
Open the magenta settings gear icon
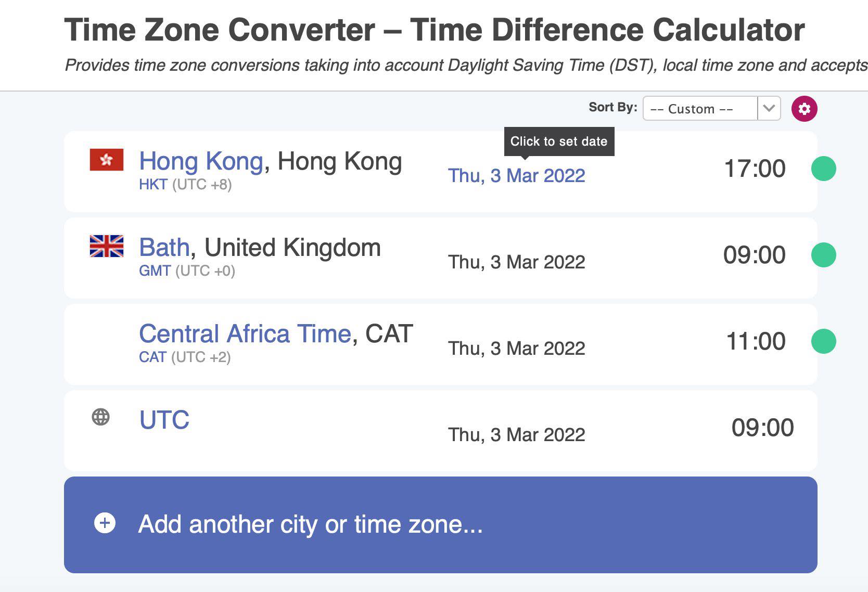click(804, 109)
